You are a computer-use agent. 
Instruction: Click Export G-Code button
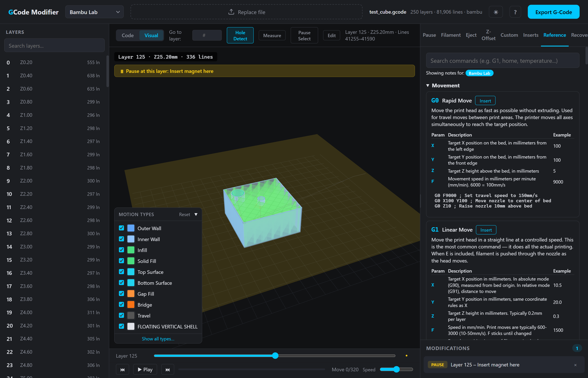553,12
